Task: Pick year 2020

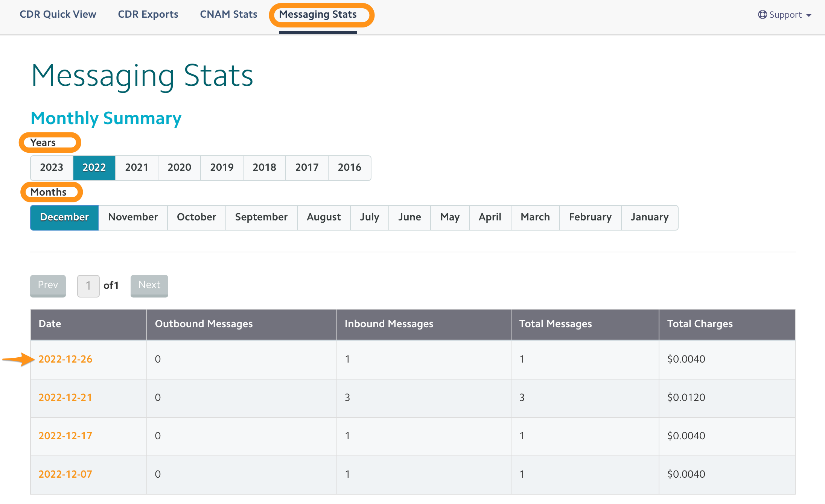Action: (x=179, y=168)
